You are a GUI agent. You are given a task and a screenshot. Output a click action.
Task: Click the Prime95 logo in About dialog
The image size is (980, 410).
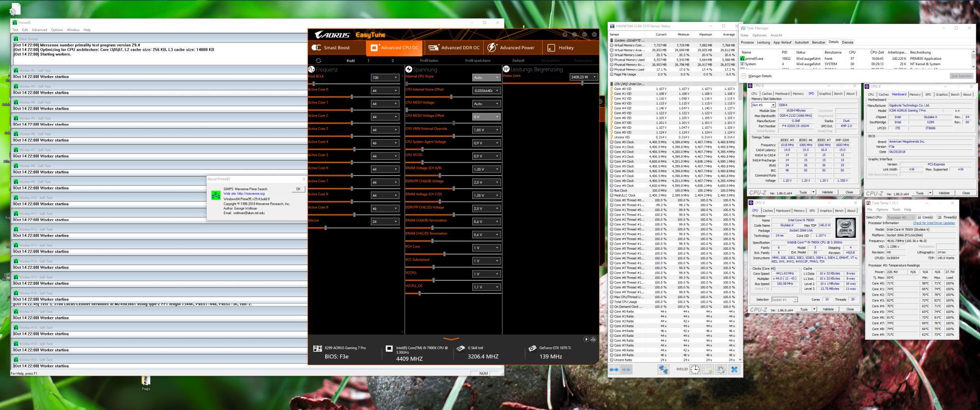pos(216,195)
